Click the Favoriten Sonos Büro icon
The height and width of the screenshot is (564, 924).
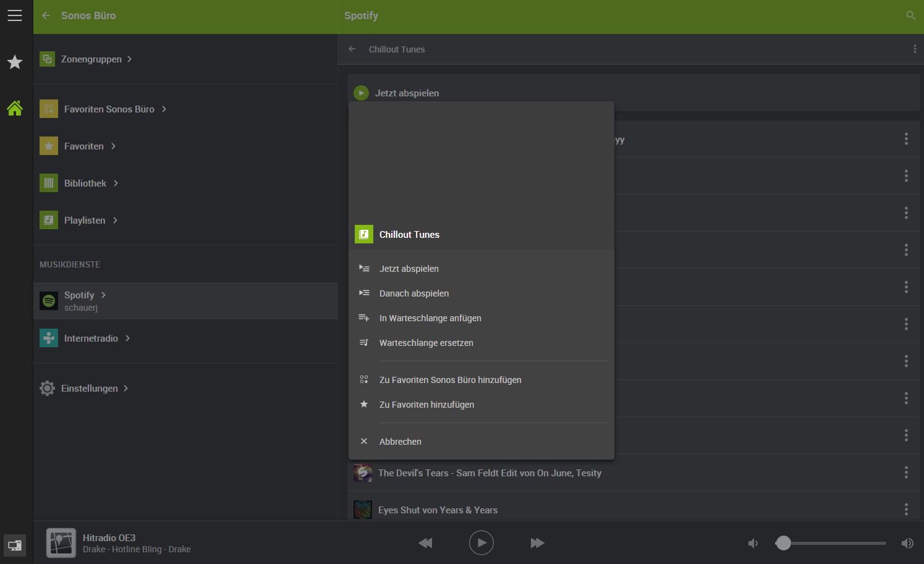tap(49, 109)
